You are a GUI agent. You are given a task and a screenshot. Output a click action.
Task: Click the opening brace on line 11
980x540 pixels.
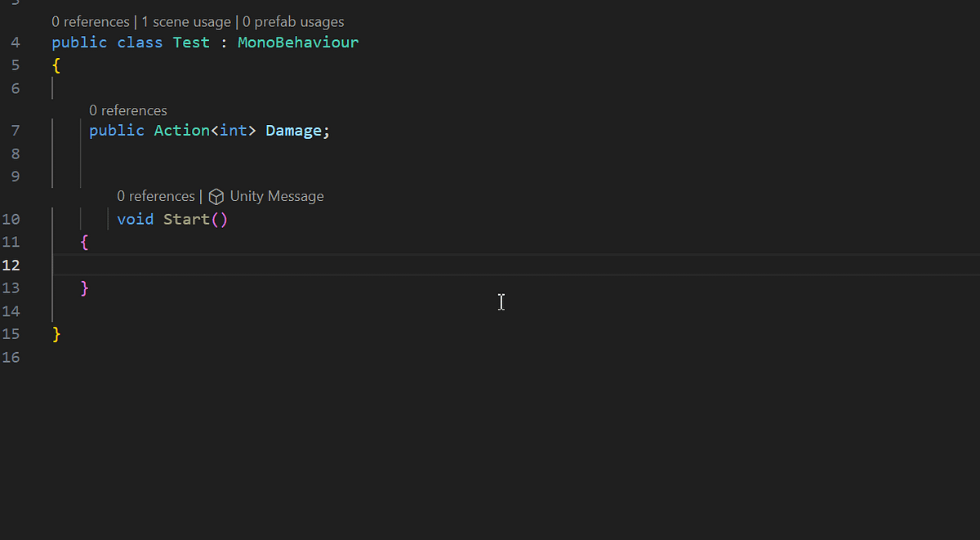[84, 242]
